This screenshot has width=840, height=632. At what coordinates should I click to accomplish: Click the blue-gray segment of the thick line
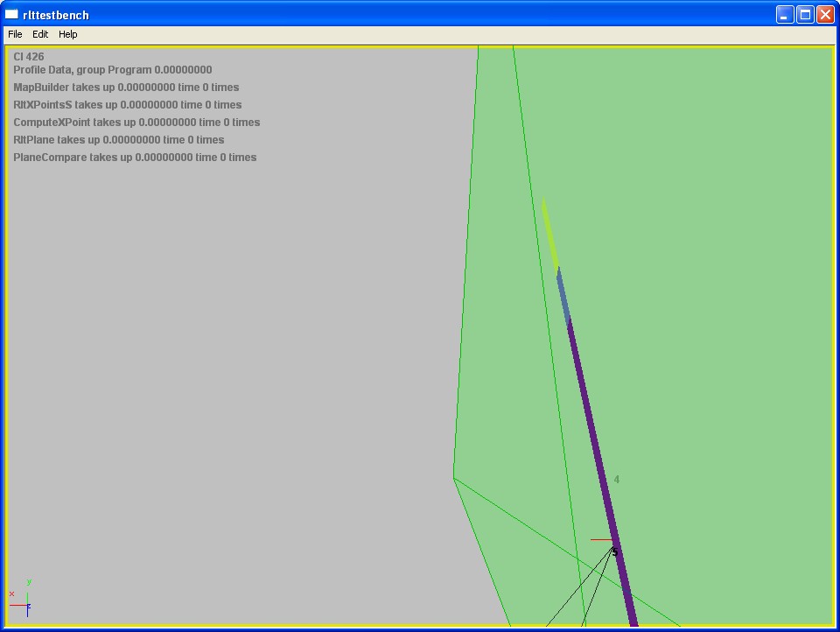[x=563, y=296]
